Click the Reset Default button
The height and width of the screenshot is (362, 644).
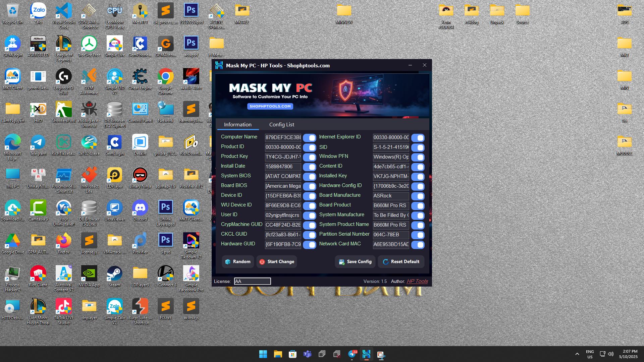(401, 261)
